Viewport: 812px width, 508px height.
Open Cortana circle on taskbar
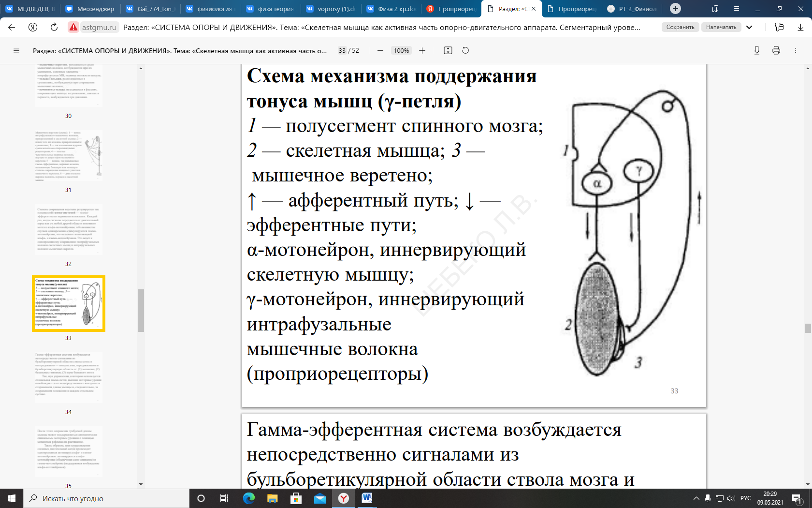(201, 498)
